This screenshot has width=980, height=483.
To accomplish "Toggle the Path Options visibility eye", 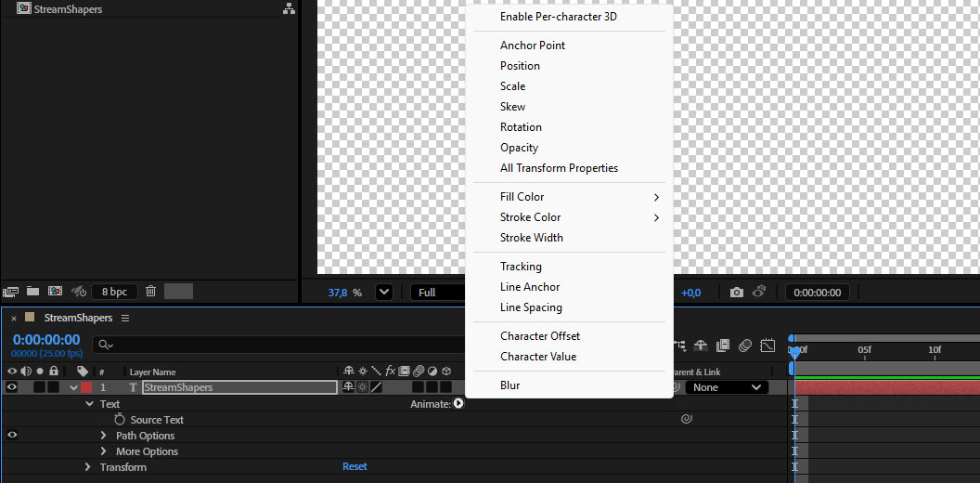I will (x=12, y=436).
